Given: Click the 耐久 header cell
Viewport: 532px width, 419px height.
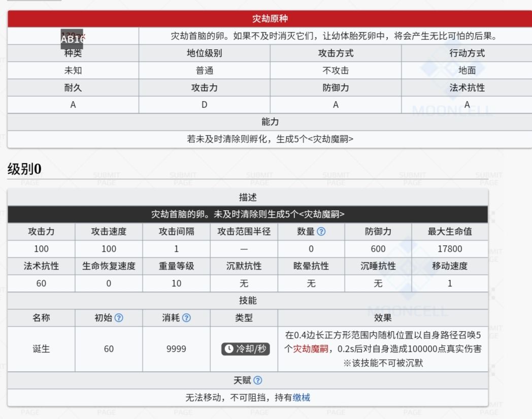Looking at the screenshot, I should pyautogui.click(x=73, y=88).
